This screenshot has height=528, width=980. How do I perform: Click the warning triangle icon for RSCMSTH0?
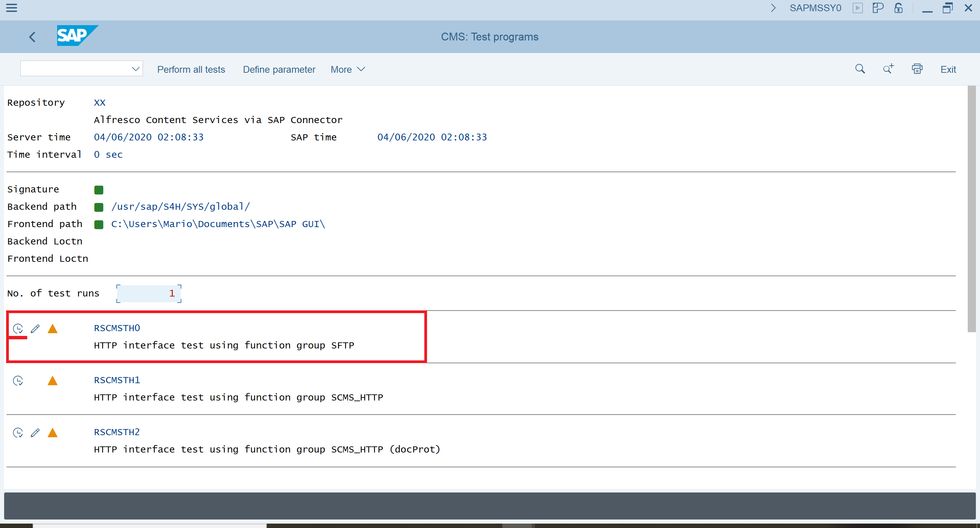(53, 328)
